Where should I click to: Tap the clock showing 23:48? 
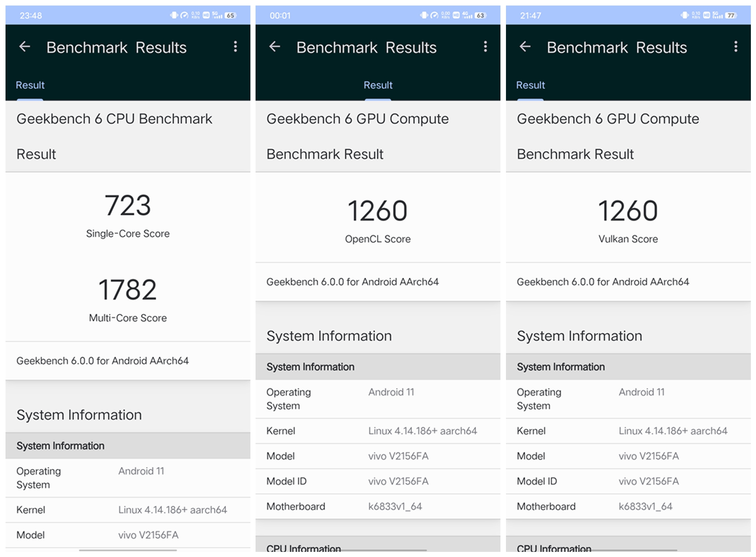click(x=31, y=16)
